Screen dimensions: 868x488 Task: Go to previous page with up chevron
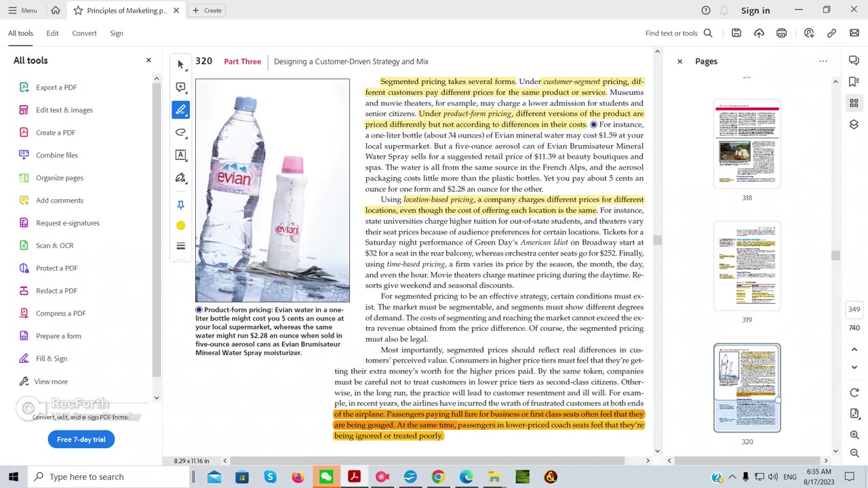click(x=854, y=350)
